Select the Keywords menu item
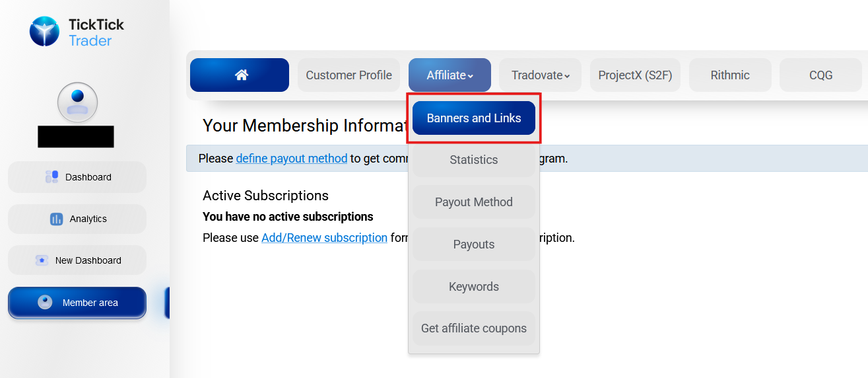 click(474, 287)
